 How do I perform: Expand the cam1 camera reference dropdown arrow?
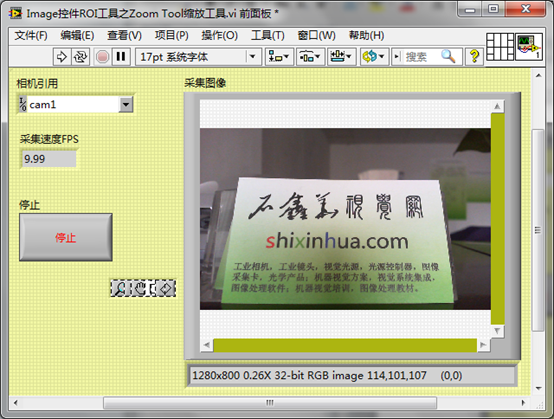[126, 105]
